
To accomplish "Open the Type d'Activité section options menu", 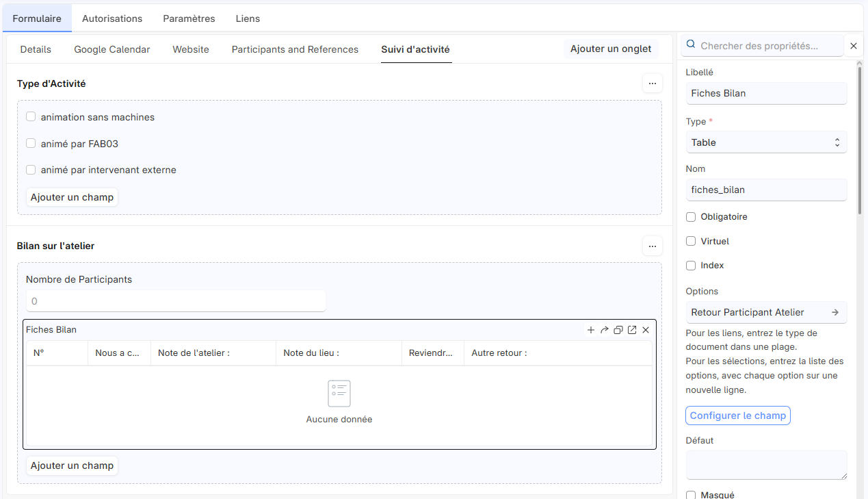I will [652, 84].
